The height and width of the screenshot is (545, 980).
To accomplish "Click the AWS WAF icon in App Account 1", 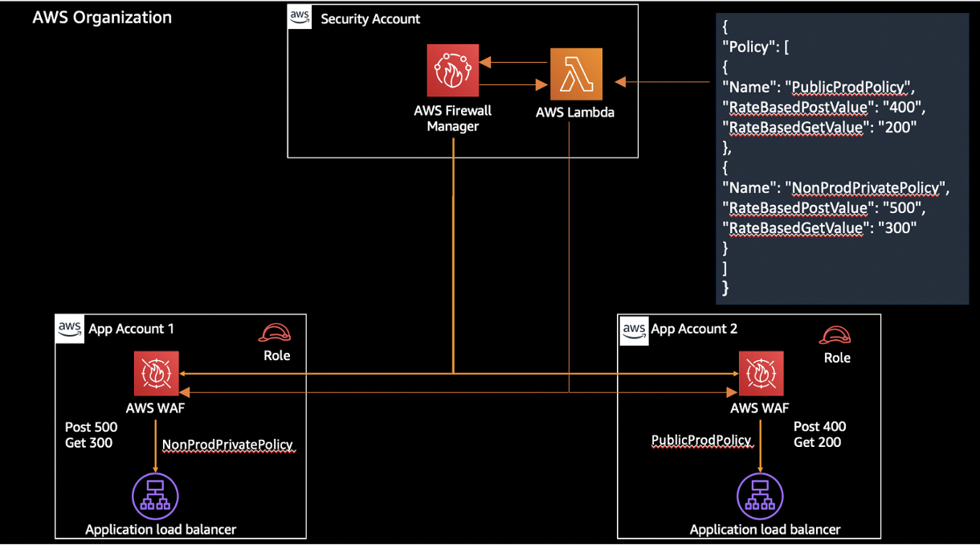I will pyautogui.click(x=157, y=374).
